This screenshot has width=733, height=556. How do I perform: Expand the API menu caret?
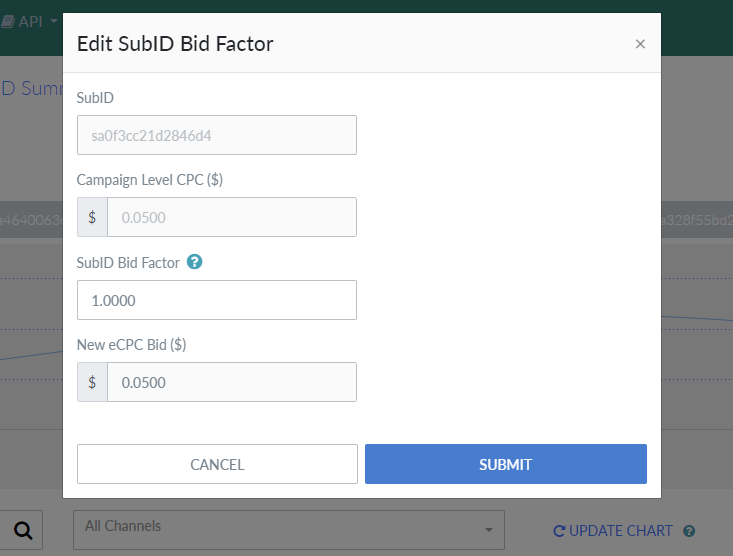(x=54, y=21)
